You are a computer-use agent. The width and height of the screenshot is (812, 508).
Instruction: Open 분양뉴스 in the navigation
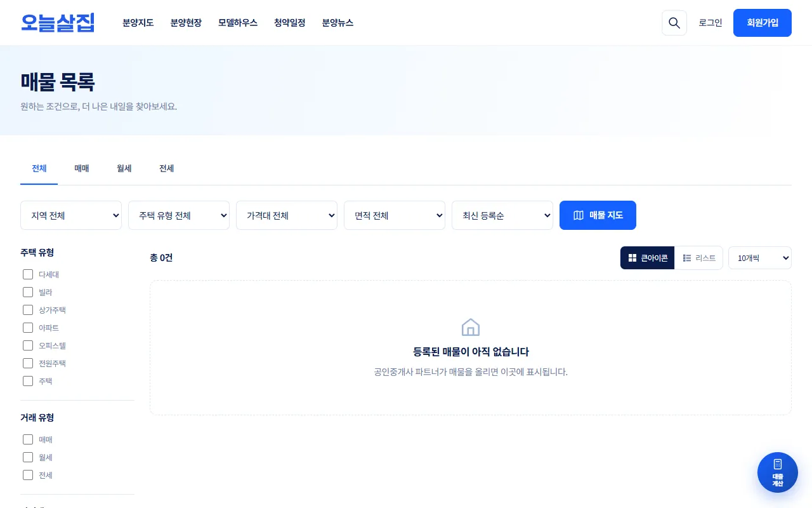337,23
